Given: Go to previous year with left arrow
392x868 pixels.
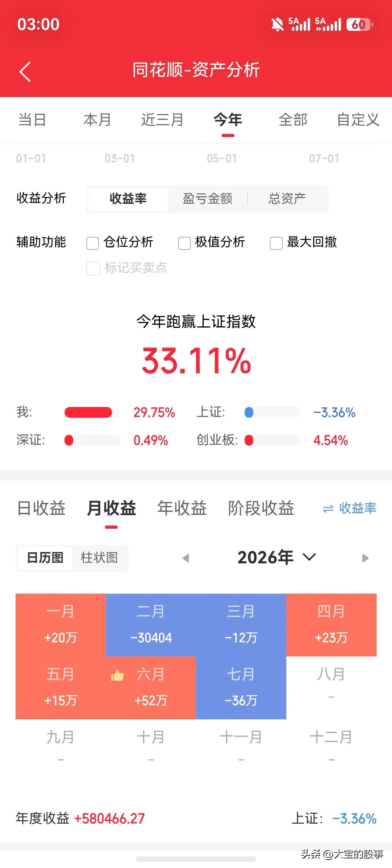Looking at the screenshot, I should click(x=186, y=558).
